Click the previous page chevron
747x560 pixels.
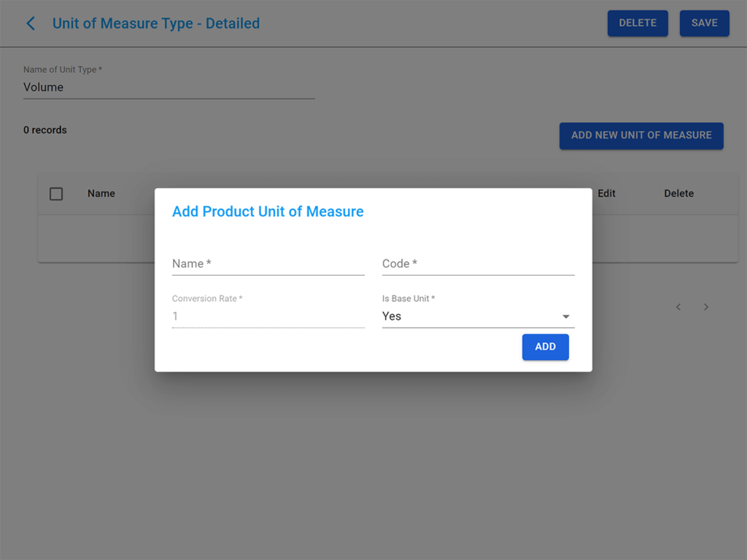point(678,307)
